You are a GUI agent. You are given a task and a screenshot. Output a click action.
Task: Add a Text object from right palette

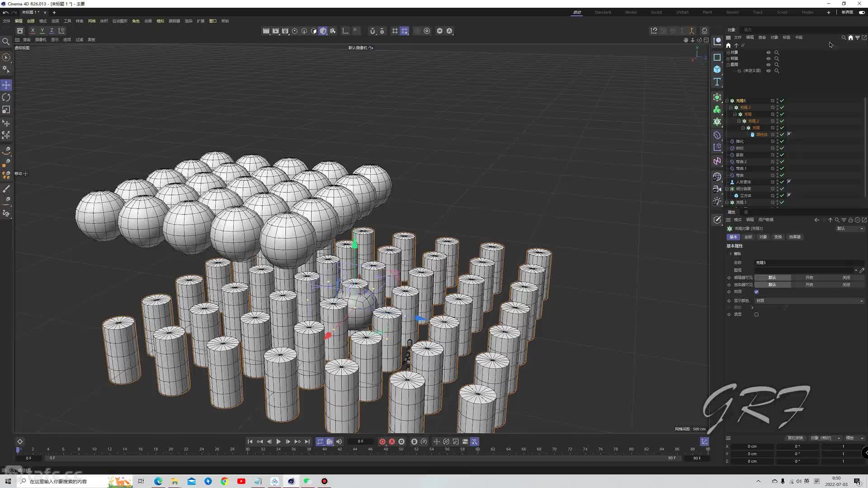pyautogui.click(x=717, y=82)
